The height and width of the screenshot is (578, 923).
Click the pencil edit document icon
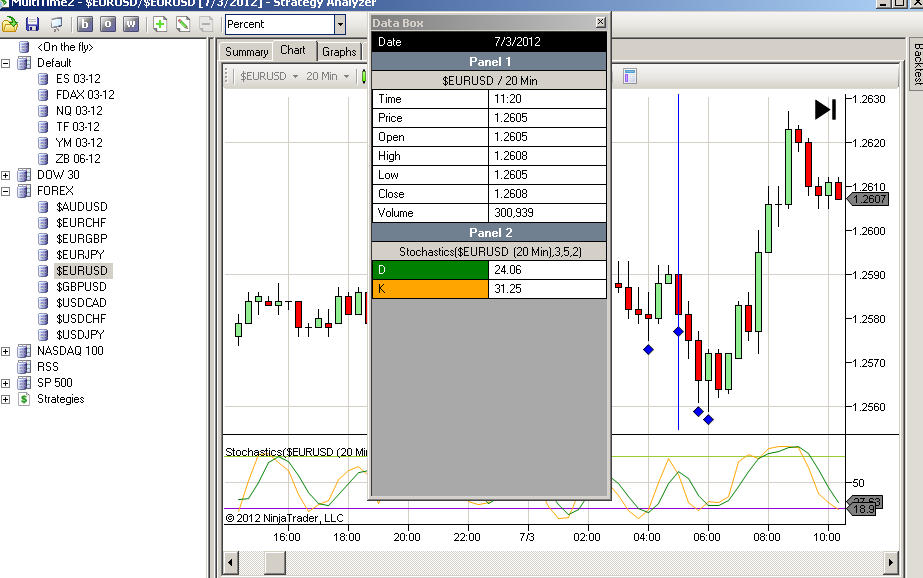[x=183, y=24]
